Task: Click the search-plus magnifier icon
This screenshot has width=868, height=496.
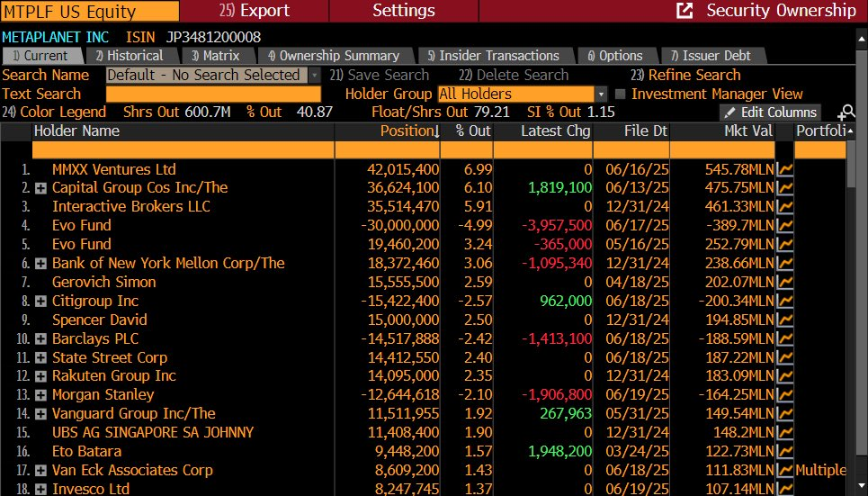Action: coord(846,113)
